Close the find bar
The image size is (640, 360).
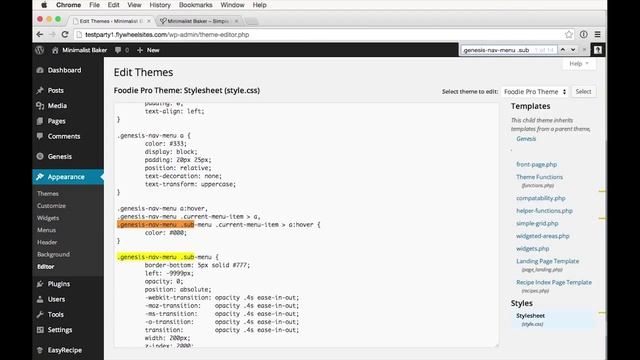(584, 50)
